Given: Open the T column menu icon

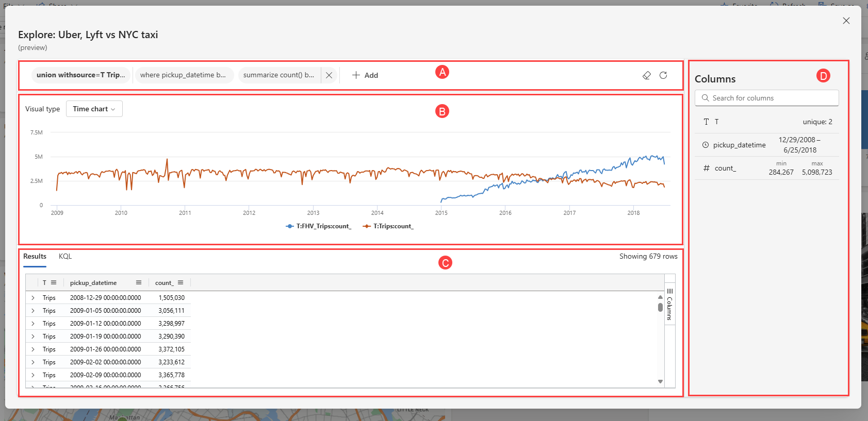Looking at the screenshot, I should (54, 282).
